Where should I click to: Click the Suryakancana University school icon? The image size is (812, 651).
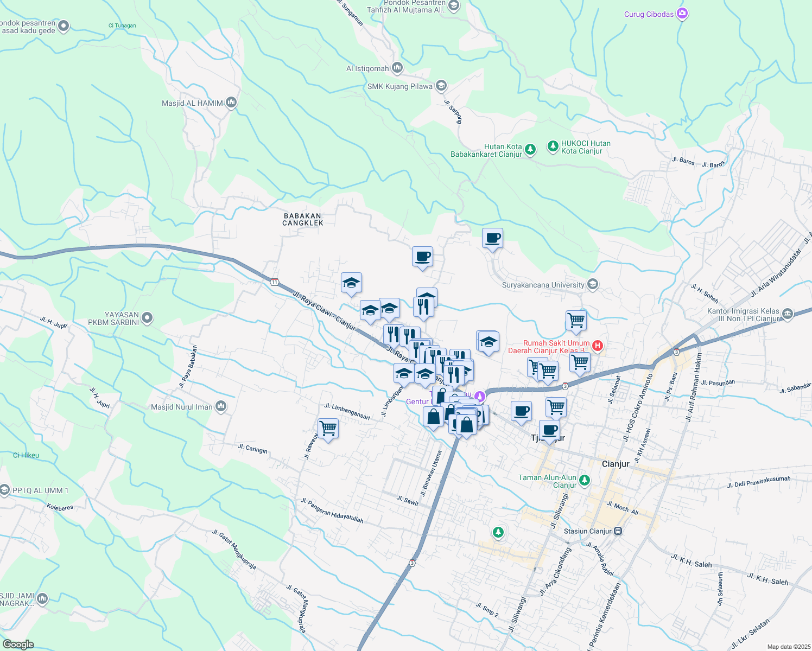click(592, 284)
